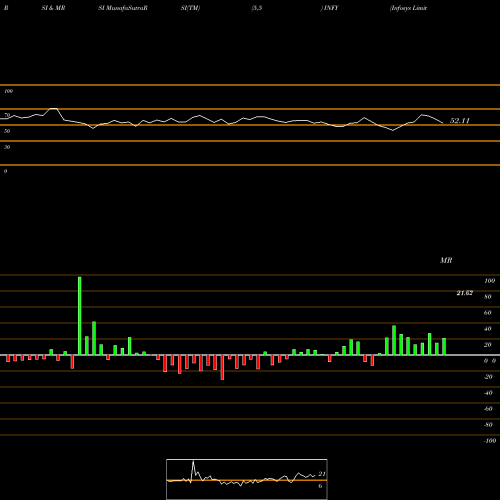Open the mini overview chart thumbnail at bottom
500x500 pixels.
[247, 479]
